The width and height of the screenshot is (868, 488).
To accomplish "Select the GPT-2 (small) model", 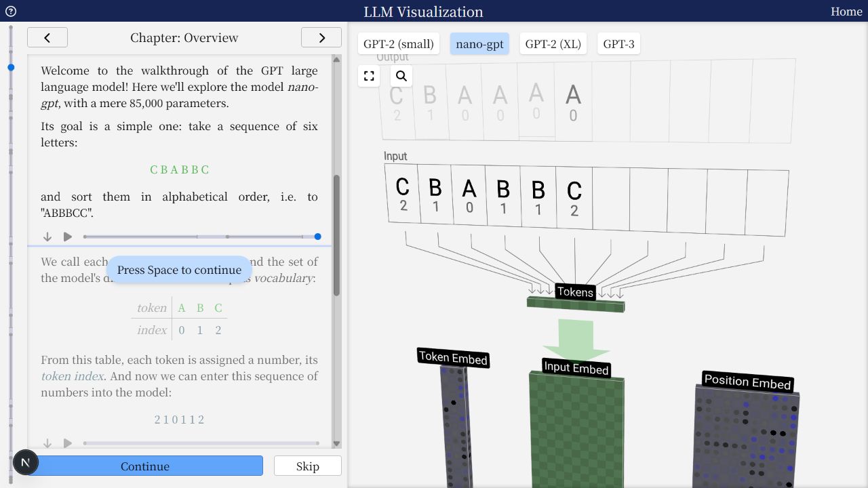I will (399, 44).
